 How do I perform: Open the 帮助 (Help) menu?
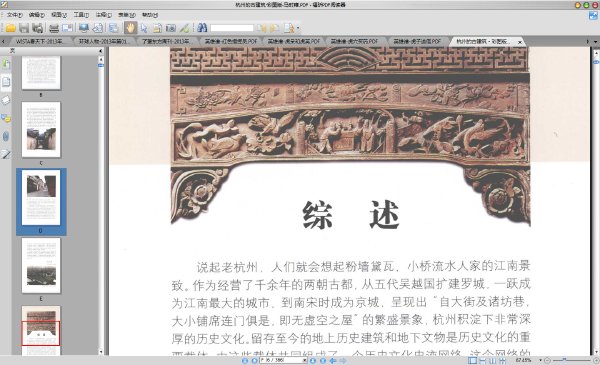tap(150, 15)
